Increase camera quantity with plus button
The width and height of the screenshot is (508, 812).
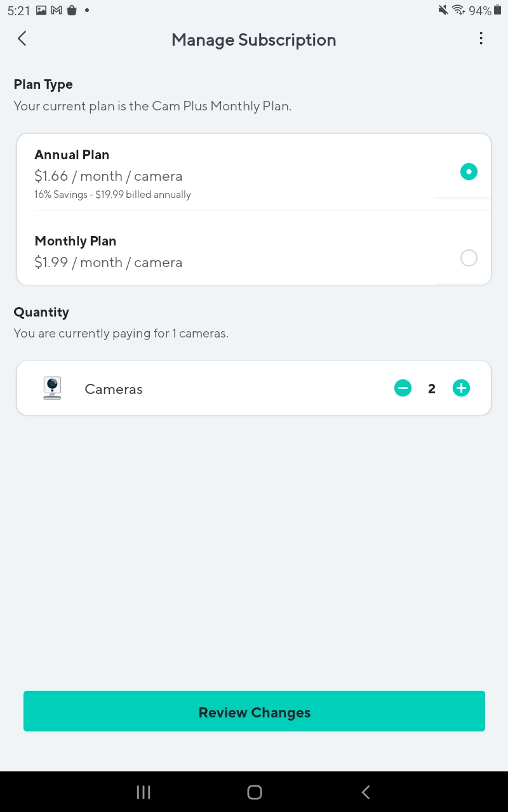click(x=461, y=388)
